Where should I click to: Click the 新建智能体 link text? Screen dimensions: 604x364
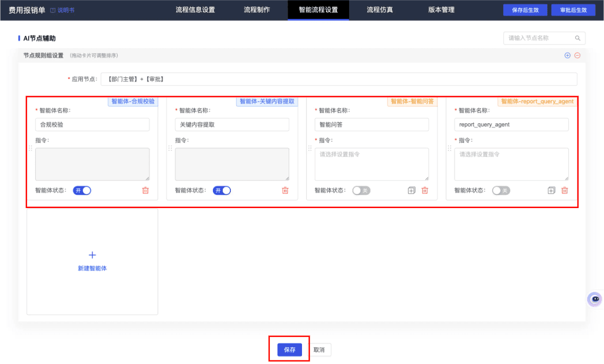tap(93, 268)
